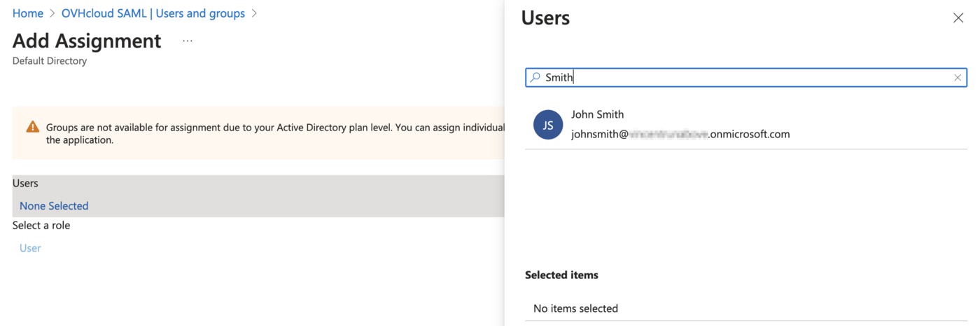Open OVHcloud SAML Users and groups breadcrumb
The height and width of the screenshot is (326, 980).
[x=153, y=13]
